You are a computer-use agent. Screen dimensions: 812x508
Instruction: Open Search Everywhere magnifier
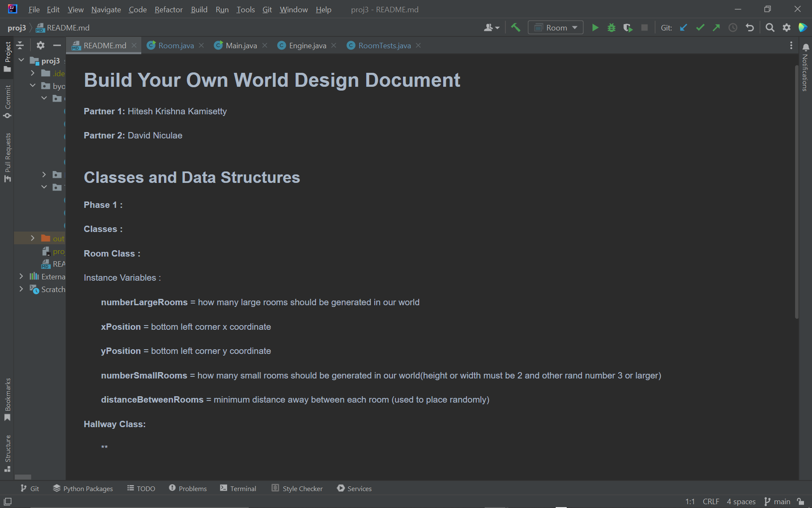[x=770, y=28]
